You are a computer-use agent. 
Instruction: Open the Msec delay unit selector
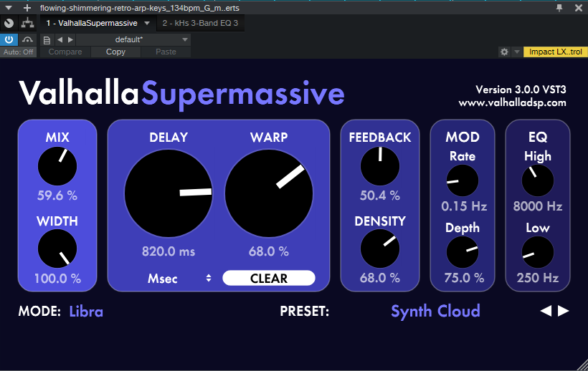pyautogui.click(x=179, y=279)
